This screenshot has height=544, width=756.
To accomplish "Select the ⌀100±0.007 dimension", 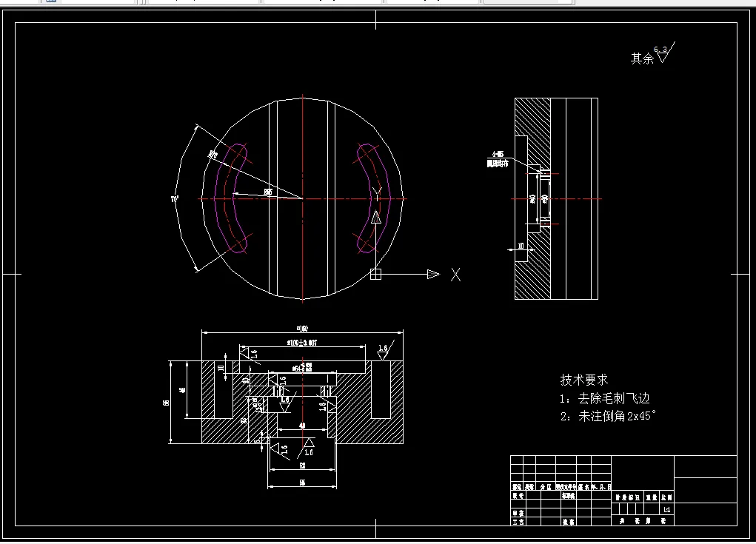I will click(302, 341).
